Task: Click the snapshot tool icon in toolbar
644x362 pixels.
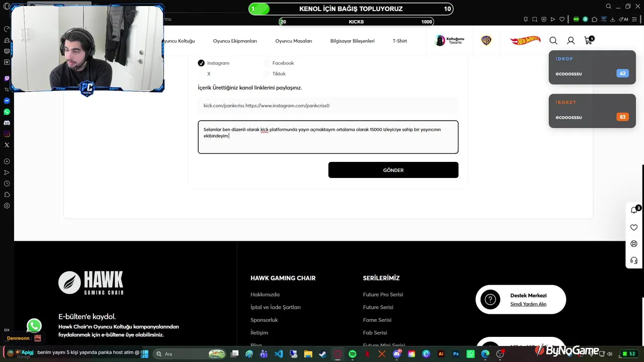Action: coord(535,19)
